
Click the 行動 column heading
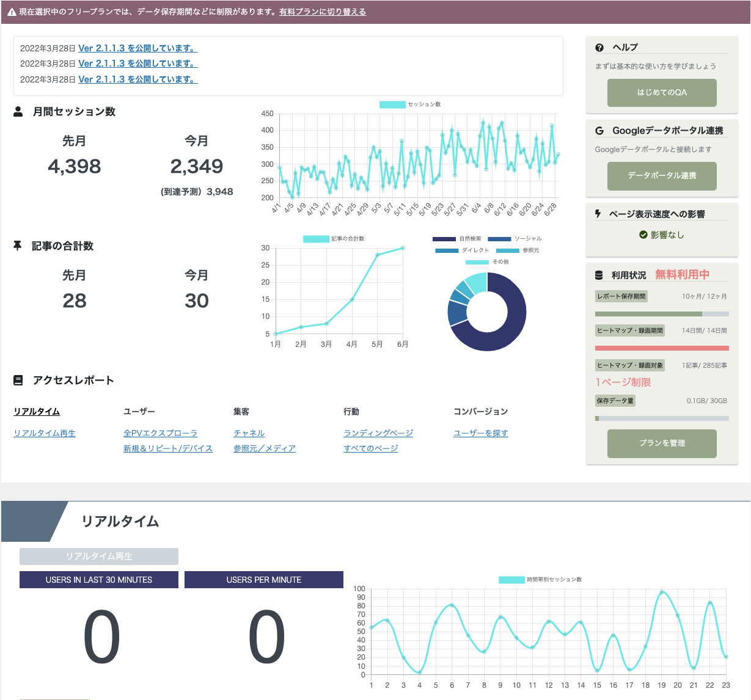tap(351, 412)
